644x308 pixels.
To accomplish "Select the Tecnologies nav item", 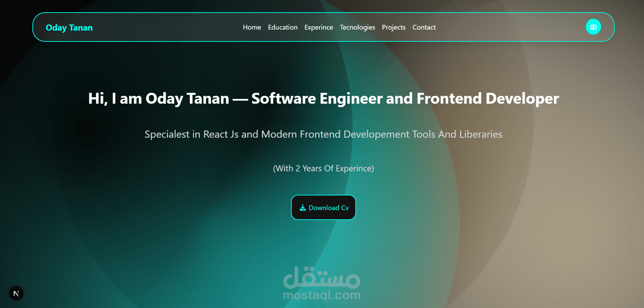I will (x=357, y=27).
